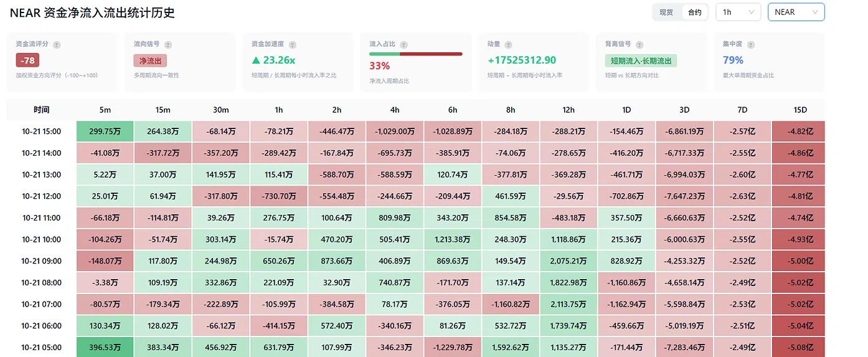Click the 流入占比 red-green ratio bar
This screenshot has height=357, width=868.
416,54
